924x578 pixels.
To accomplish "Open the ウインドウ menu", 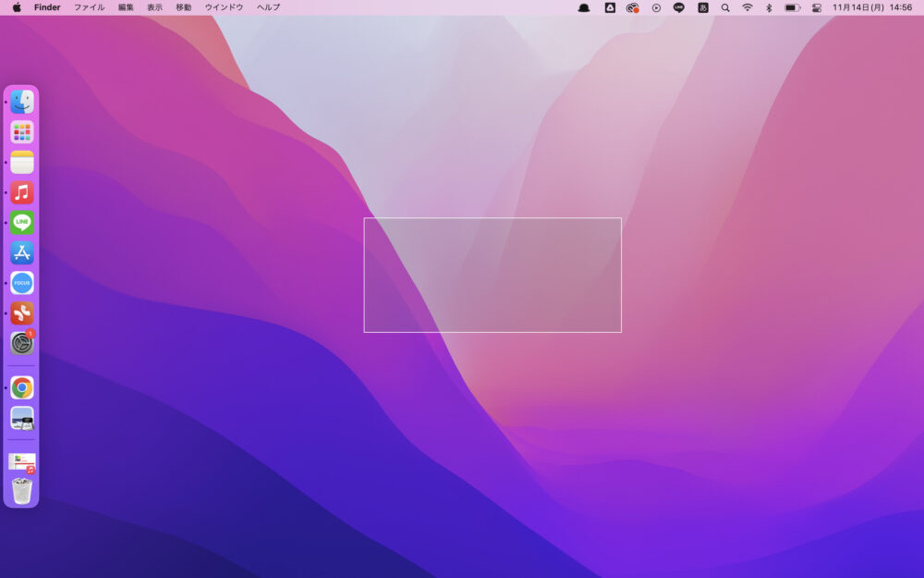I will (224, 7).
